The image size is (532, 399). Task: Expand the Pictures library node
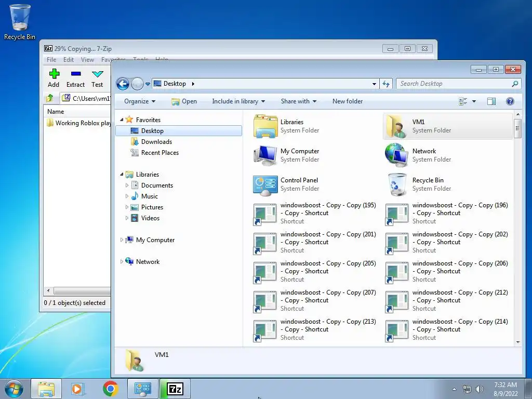tap(127, 207)
